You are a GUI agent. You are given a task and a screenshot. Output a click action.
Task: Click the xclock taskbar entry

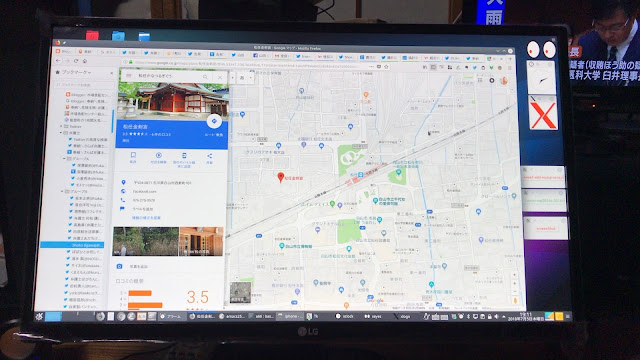click(x=345, y=316)
